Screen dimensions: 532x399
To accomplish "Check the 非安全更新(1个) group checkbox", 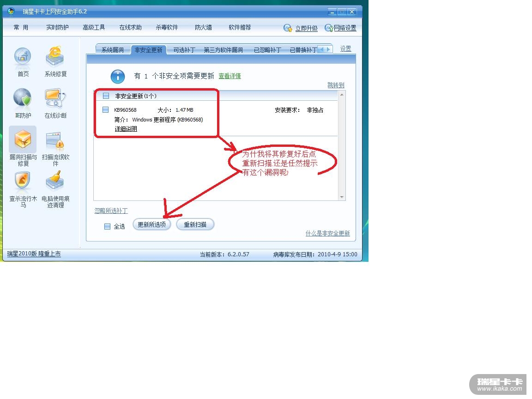I will pyautogui.click(x=106, y=96).
